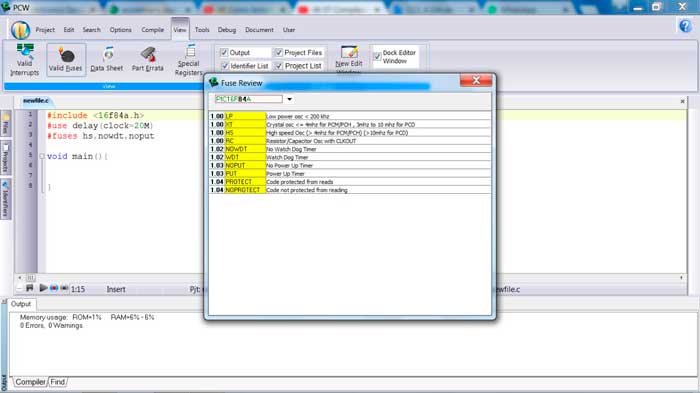Open the CCS application menu orb
Viewport: 700px width, 393px height.
[x=20, y=30]
